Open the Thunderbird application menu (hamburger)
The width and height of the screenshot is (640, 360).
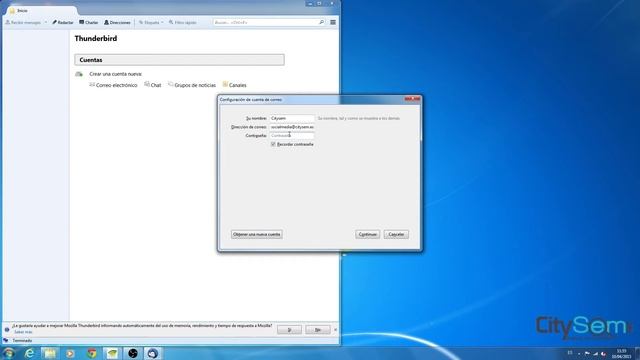pos(333,22)
